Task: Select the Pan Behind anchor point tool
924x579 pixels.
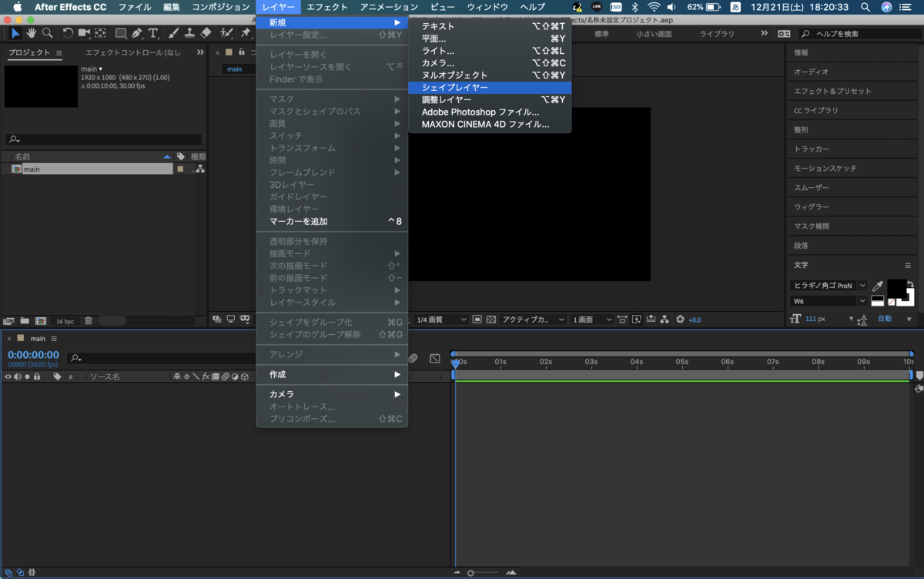Action: (x=100, y=33)
